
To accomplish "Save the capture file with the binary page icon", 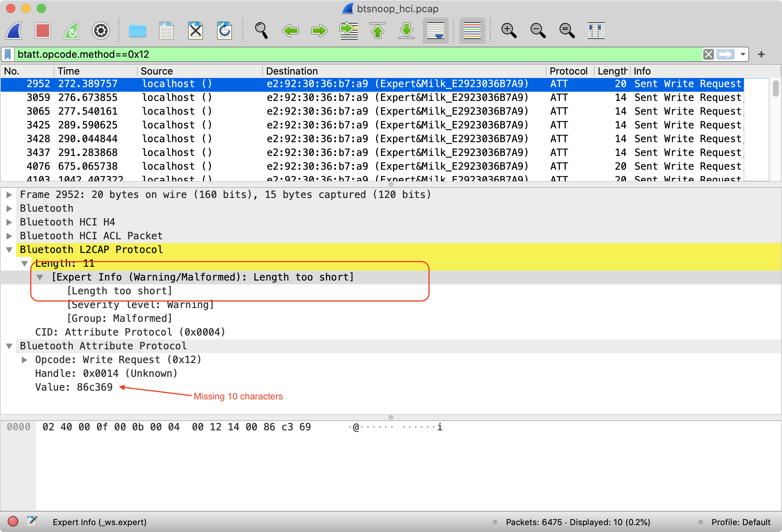I will coord(167,31).
